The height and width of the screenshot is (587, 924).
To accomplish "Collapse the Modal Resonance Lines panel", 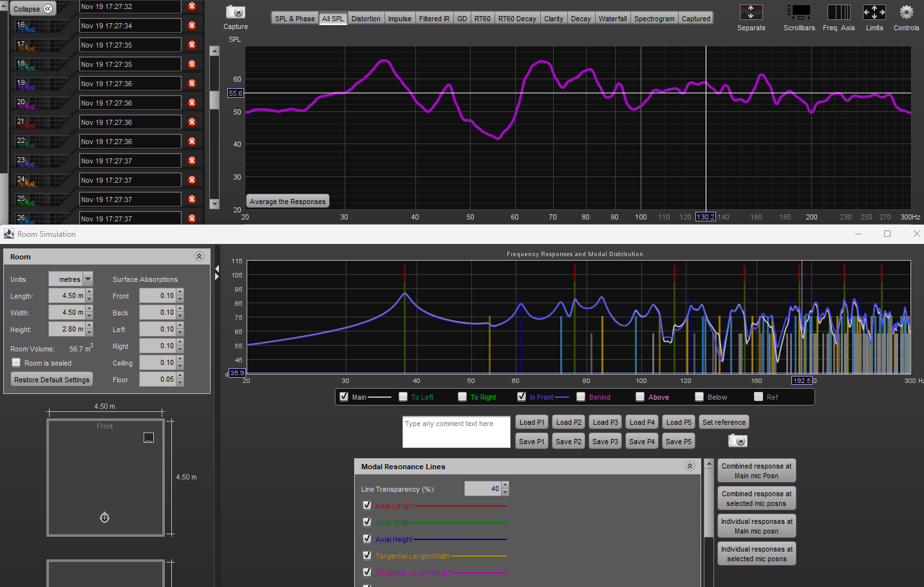I will 690,466.
